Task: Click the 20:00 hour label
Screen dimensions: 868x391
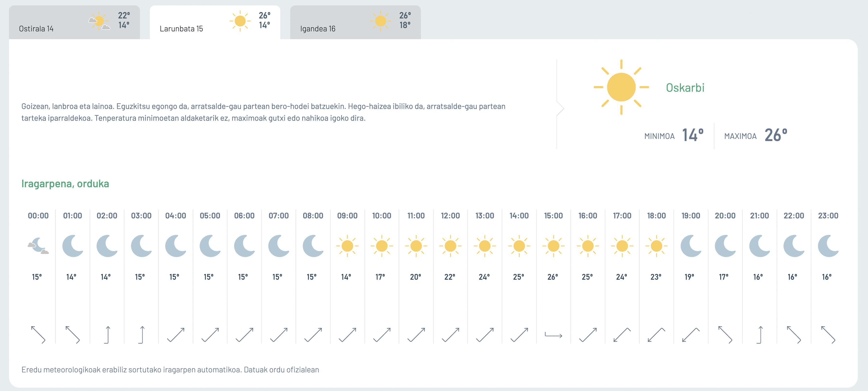Action: tap(725, 216)
